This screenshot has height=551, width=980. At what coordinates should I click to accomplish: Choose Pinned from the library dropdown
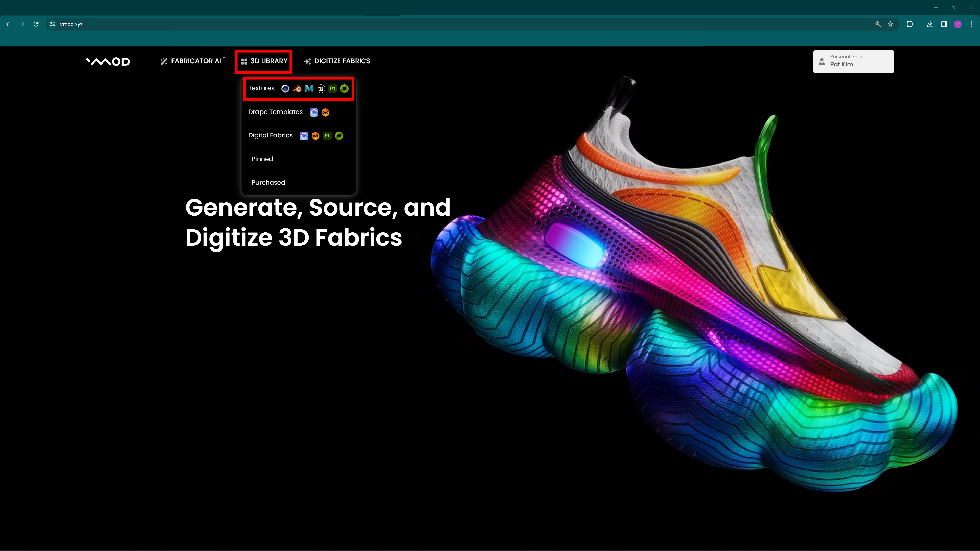(262, 159)
